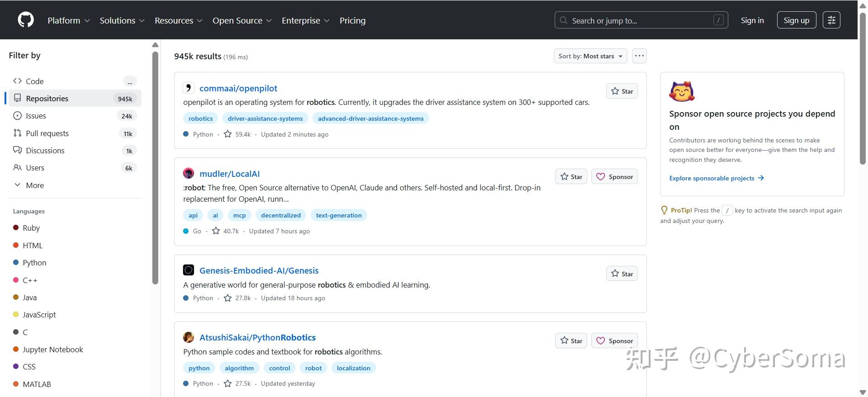
Task: Select the Issues filter
Action: [36, 116]
